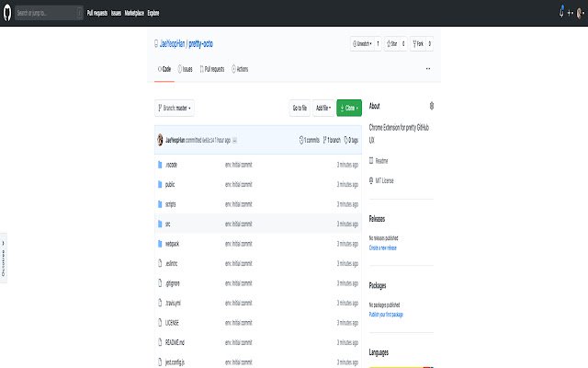
Task: Click the committer avatar in commit bar
Action: (160, 140)
